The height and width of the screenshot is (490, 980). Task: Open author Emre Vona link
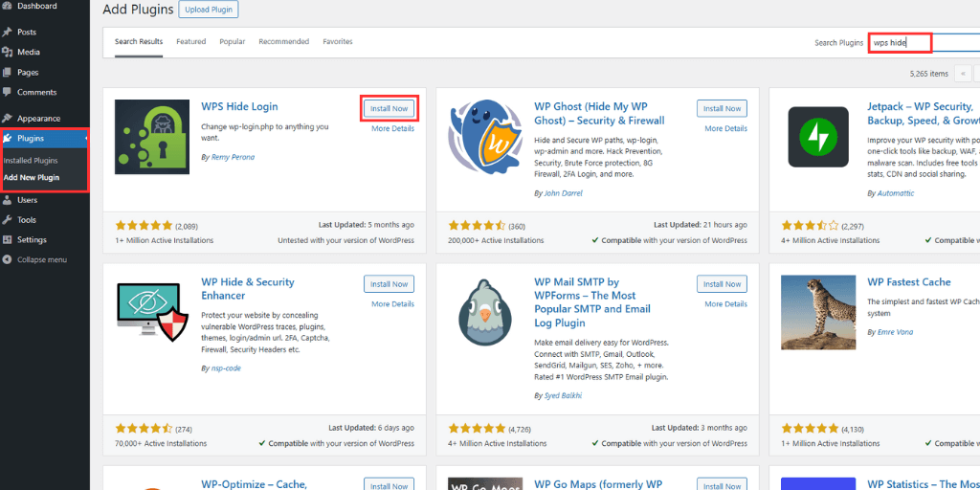(x=896, y=332)
